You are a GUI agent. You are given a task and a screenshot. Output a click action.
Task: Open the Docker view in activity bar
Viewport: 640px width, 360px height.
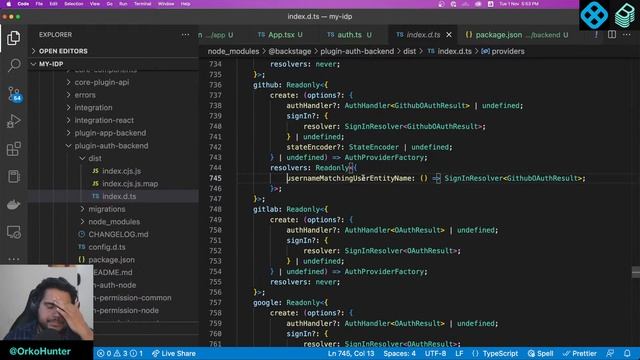[x=13, y=204]
